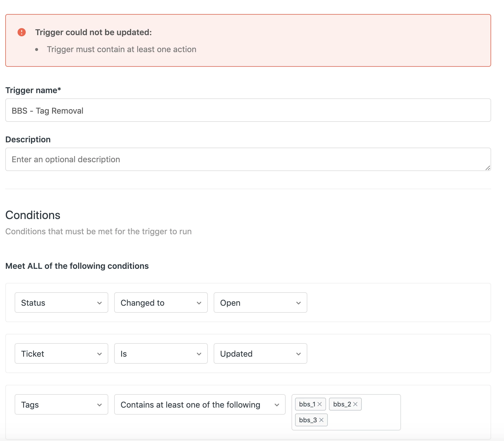Expand the Ticket condition dropdown
This screenshot has height=441, width=504.
pos(61,353)
